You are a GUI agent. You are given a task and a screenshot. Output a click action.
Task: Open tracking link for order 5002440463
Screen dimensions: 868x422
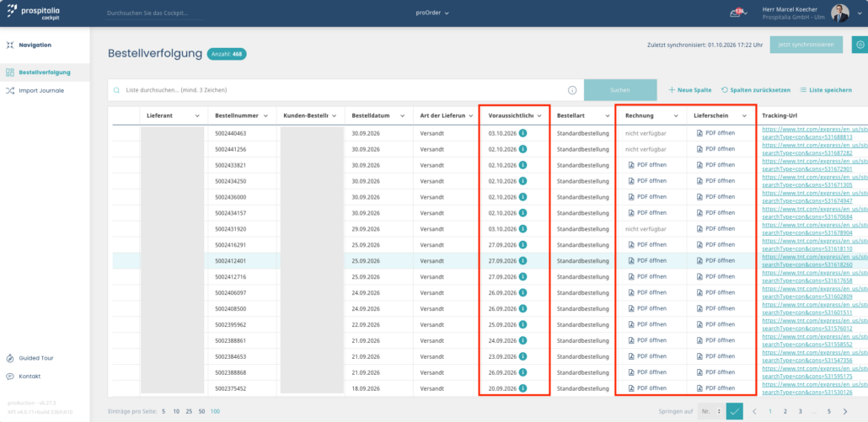815,133
